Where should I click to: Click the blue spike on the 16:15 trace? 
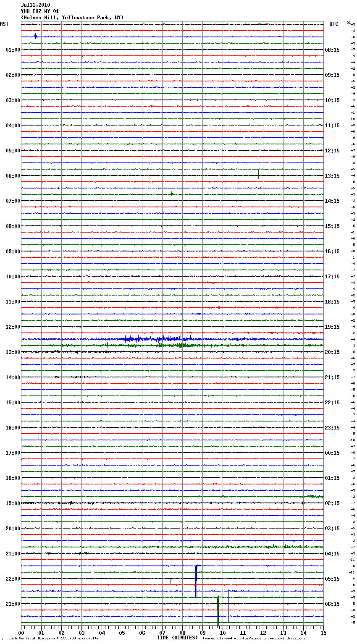tap(39, 435)
